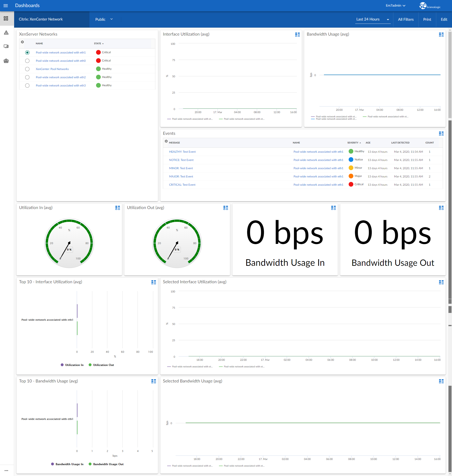Select radio for network associated with eth0

point(27,61)
